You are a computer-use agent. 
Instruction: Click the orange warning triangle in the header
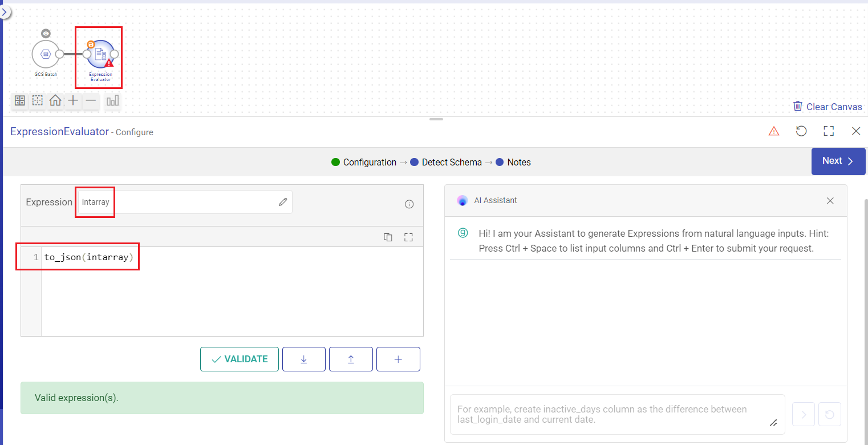(x=774, y=131)
